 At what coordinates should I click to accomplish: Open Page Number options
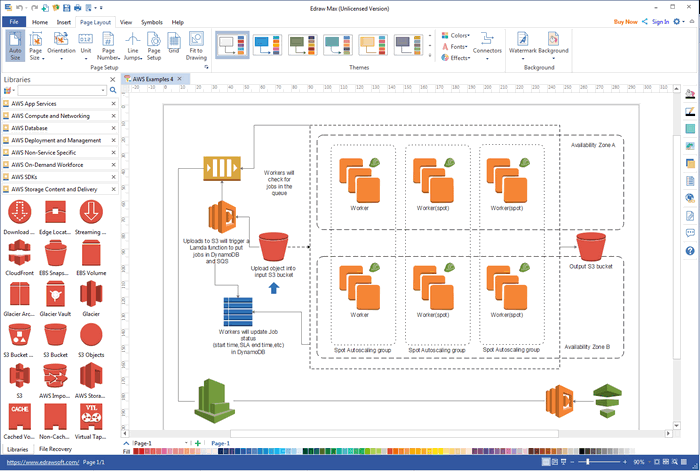pos(108,46)
